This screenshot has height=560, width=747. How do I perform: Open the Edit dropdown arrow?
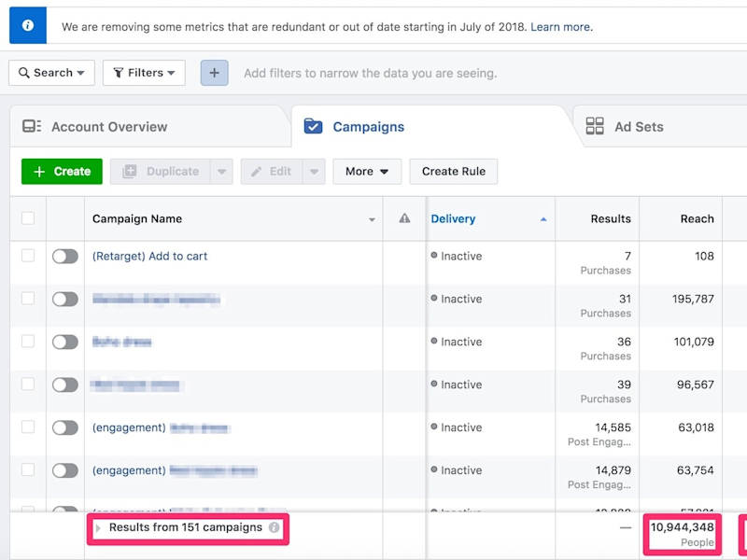pyautogui.click(x=314, y=172)
